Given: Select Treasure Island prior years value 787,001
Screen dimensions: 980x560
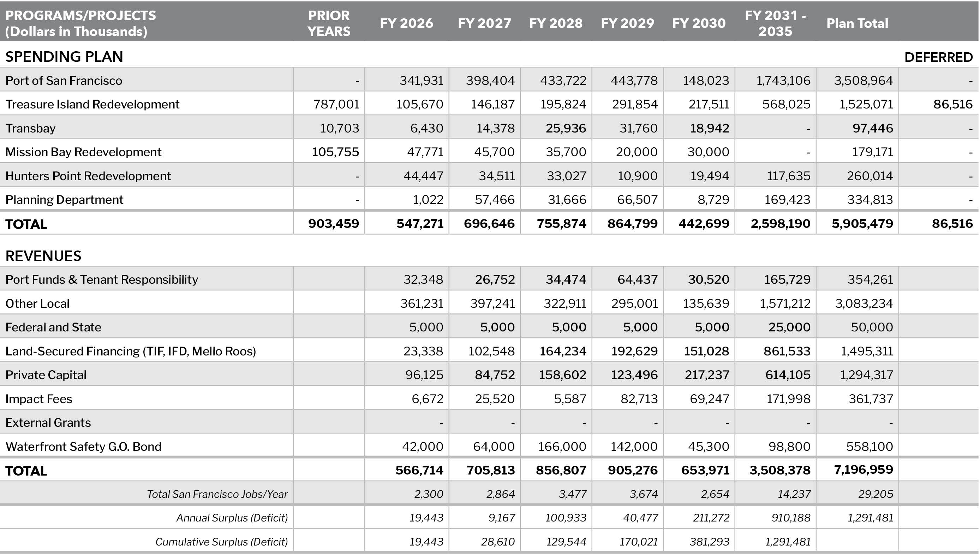Looking at the screenshot, I should 336,104.
